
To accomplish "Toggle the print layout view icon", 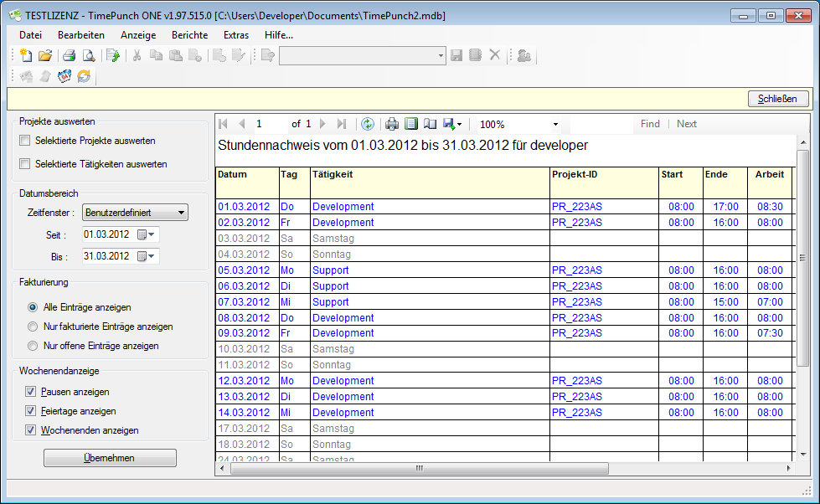I will tap(410, 124).
